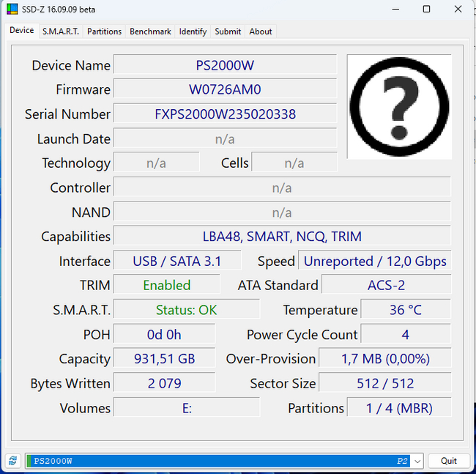Click the refresh icon at bottom left
Image resolution: width=476 pixels, height=474 pixels.
[x=12, y=461]
